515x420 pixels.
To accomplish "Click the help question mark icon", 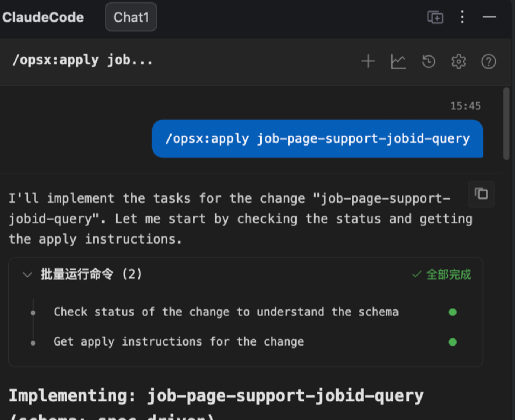I will coord(488,61).
